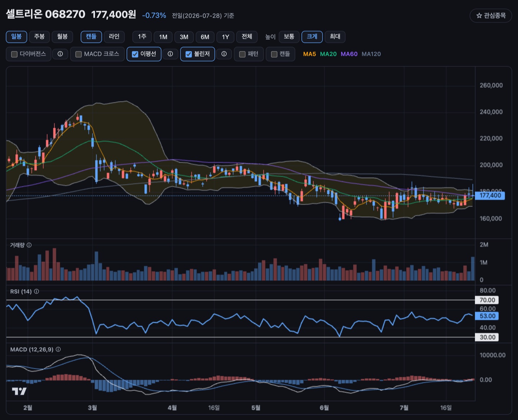This screenshot has height=420, width=518.
Task: Switch to the 월봉 monthly chart tab
Action: click(62, 37)
